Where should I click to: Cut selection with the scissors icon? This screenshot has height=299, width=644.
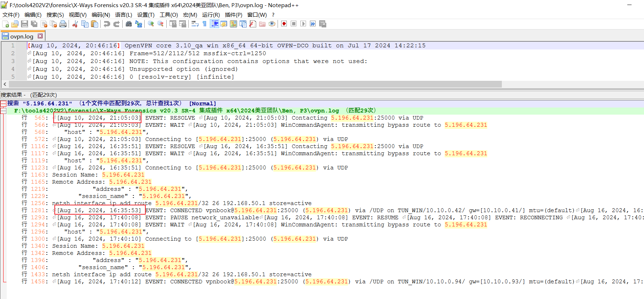(75, 24)
